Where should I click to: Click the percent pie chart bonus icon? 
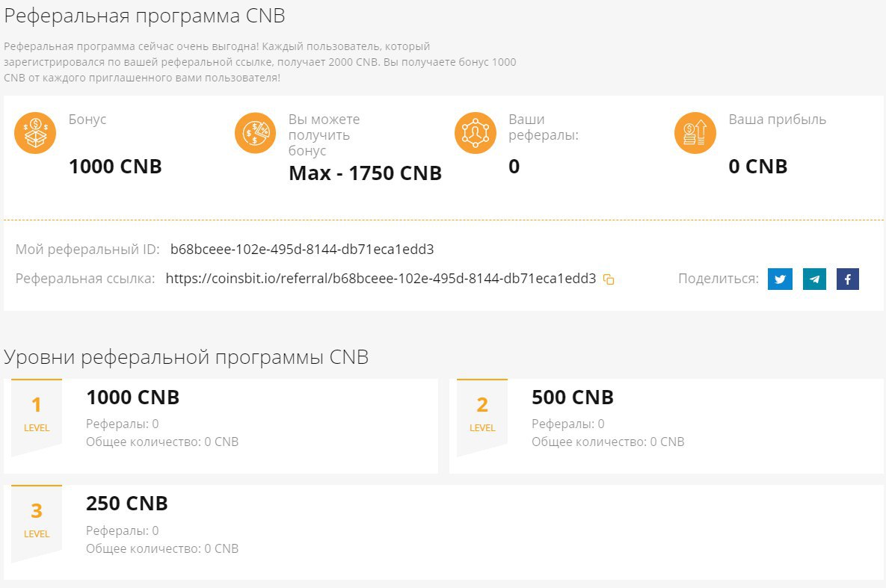click(255, 133)
